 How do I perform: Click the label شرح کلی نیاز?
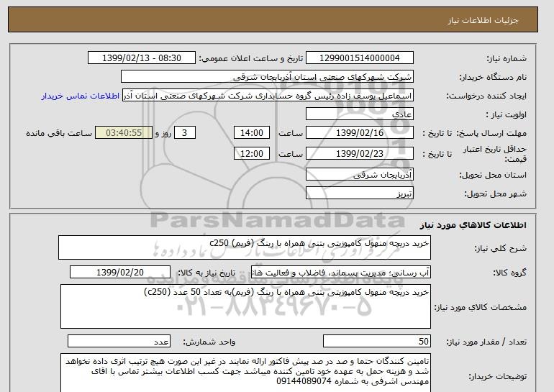pyautogui.click(x=500, y=248)
